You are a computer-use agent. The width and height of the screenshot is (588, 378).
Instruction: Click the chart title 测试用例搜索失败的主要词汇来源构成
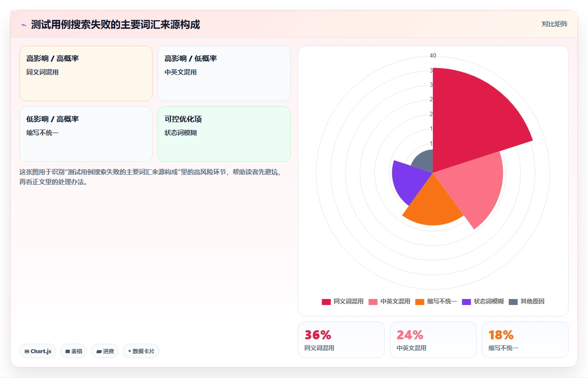pyautogui.click(x=115, y=25)
